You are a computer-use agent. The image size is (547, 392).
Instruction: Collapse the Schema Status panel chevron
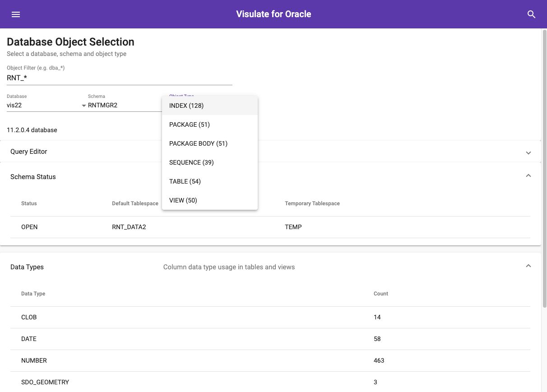(x=528, y=175)
